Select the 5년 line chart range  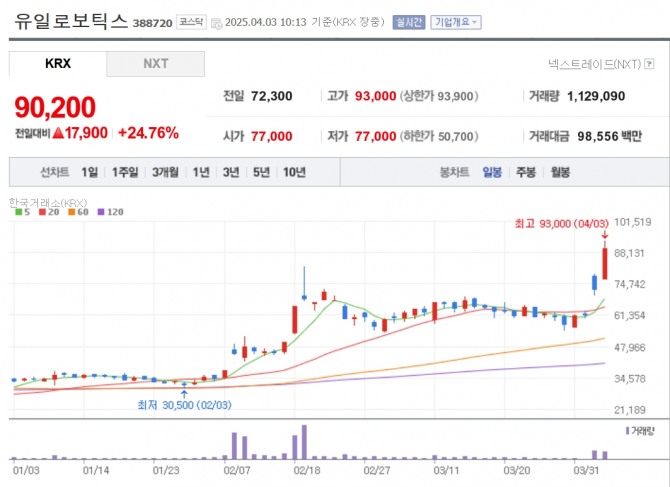coord(261,172)
